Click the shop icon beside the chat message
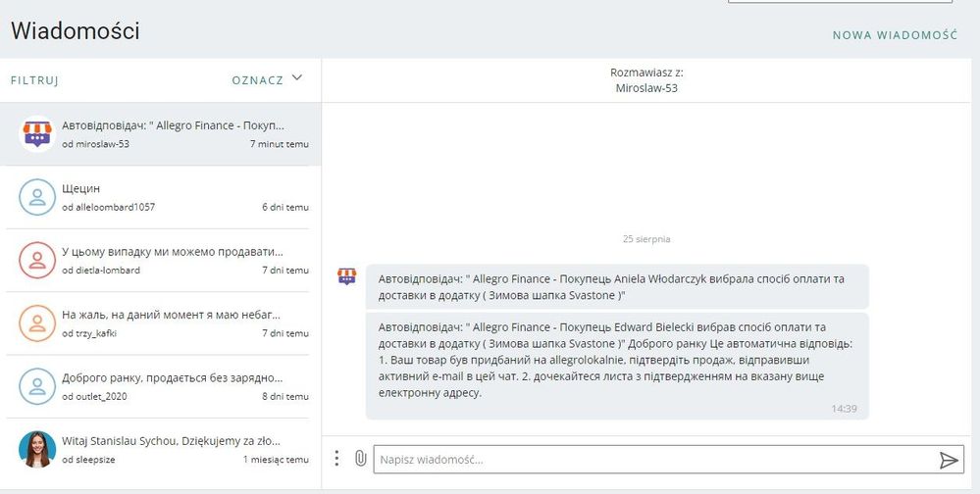This screenshot has width=980, height=494. tap(347, 276)
